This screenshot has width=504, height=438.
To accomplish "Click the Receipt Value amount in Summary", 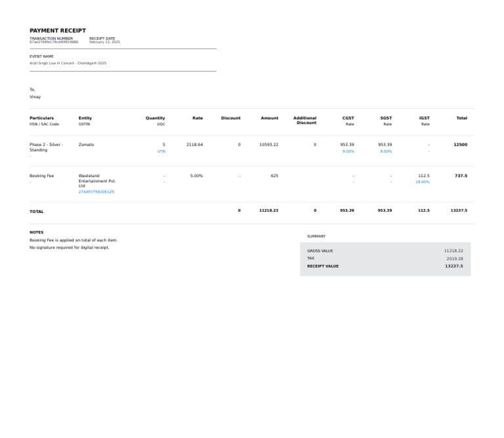I will coord(453,266).
